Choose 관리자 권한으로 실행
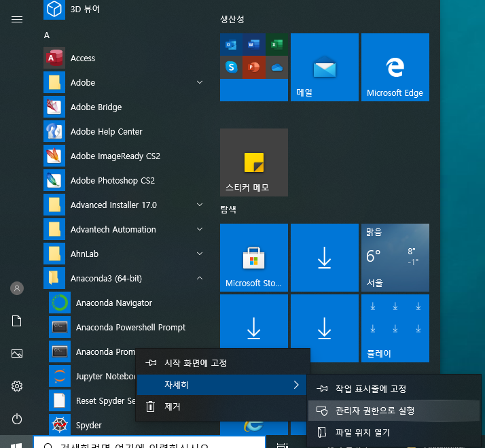The image size is (485, 448). (x=394, y=411)
